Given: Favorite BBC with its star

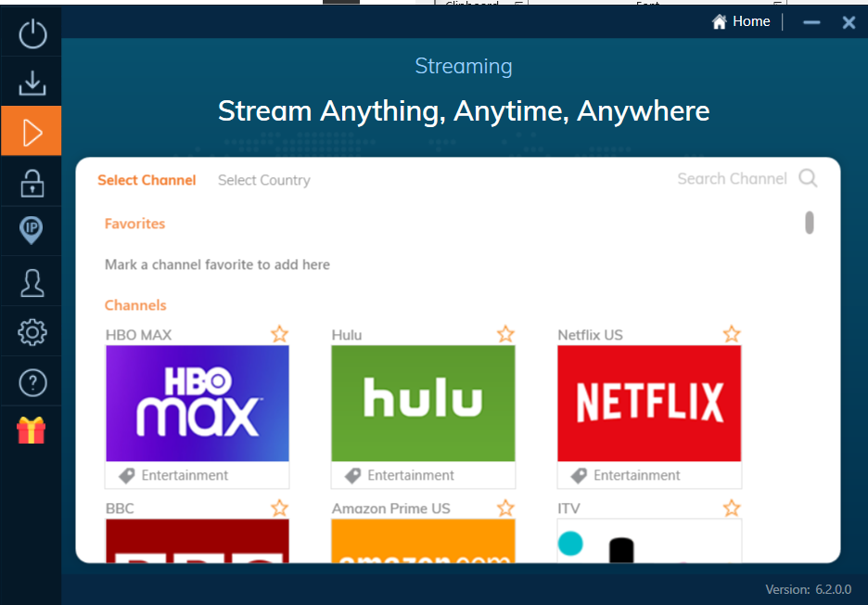Looking at the screenshot, I should (x=279, y=508).
